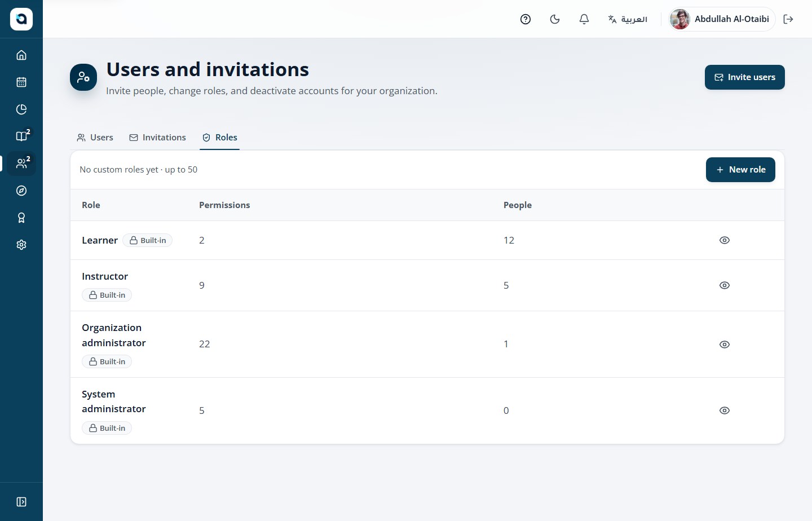
Task: Expand the sidebar with bottom panel icon
Action: (x=21, y=502)
